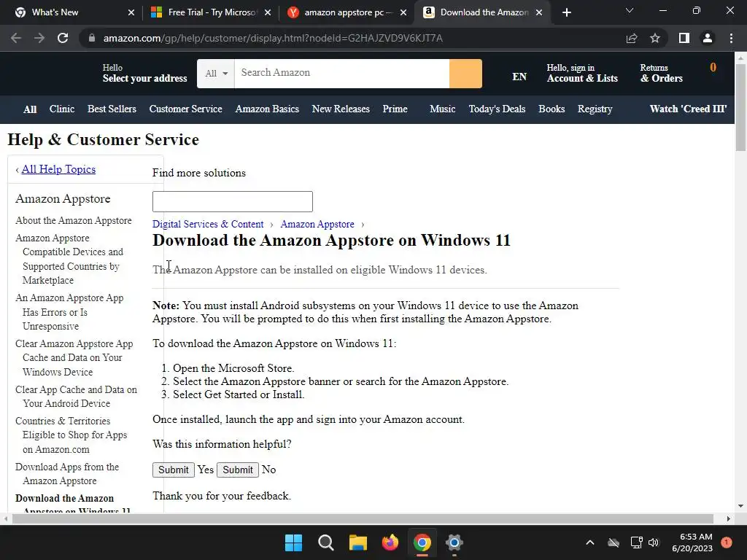Open Prime in navigation bar
Viewport: 747px width, 560px height.
pyautogui.click(x=395, y=109)
